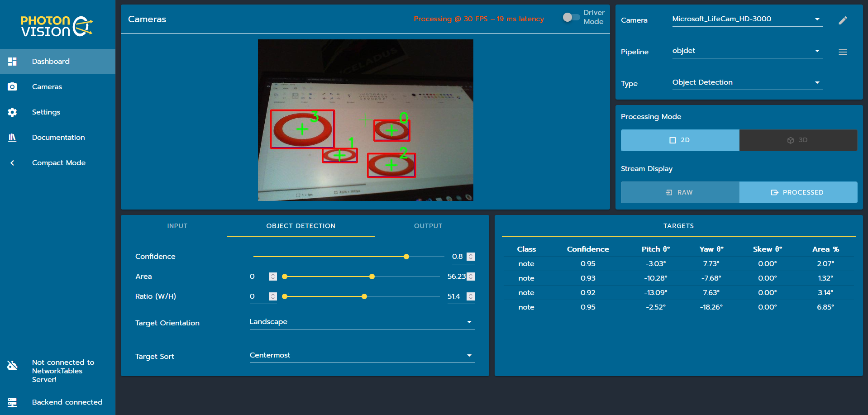The image size is (868, 415).
Task: Click the Area % column header
Action: pos(825,249)
